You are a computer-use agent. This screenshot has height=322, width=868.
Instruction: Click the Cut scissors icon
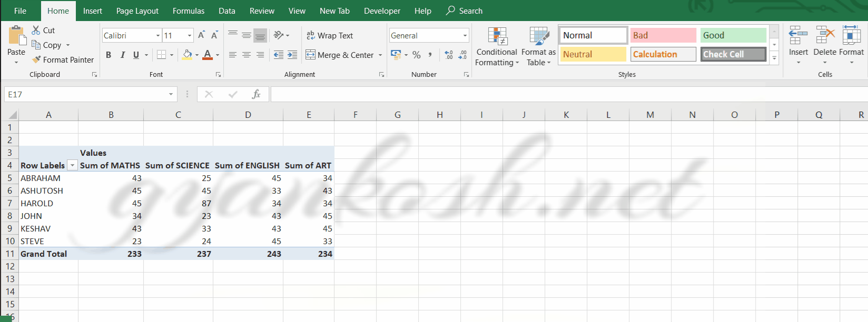36,30
